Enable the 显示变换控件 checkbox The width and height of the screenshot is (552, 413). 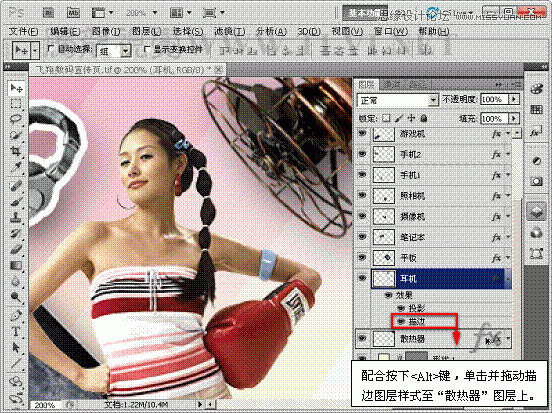point(147,49)
